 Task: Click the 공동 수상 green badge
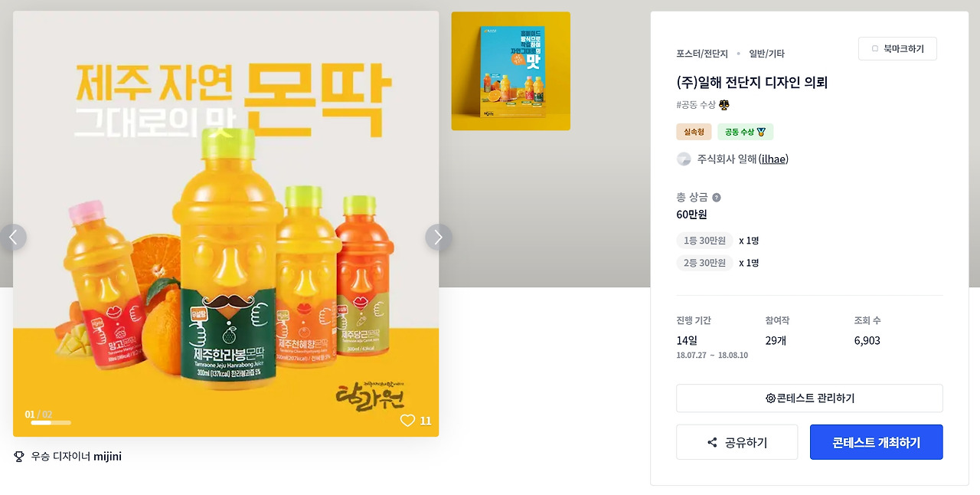745,132
